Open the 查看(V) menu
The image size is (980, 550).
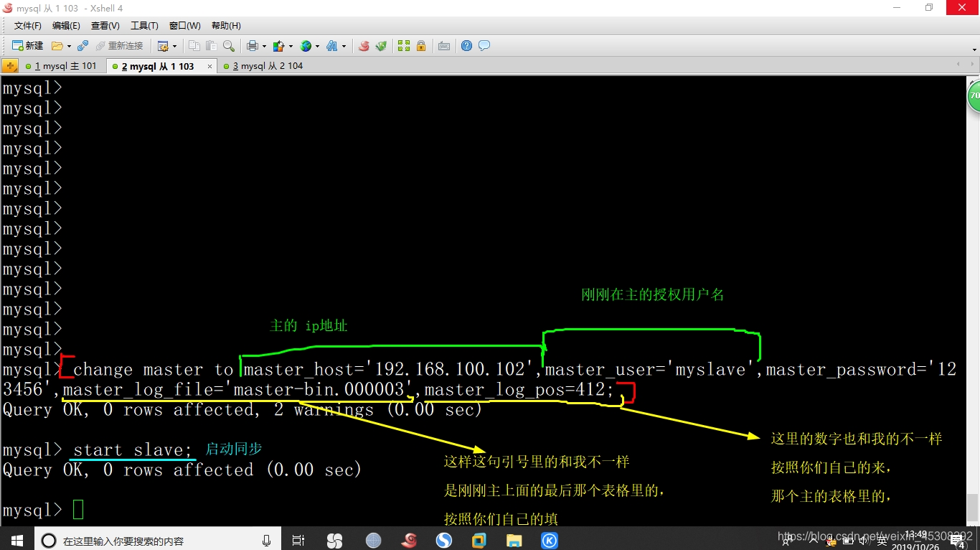click(x=105, y=26)
